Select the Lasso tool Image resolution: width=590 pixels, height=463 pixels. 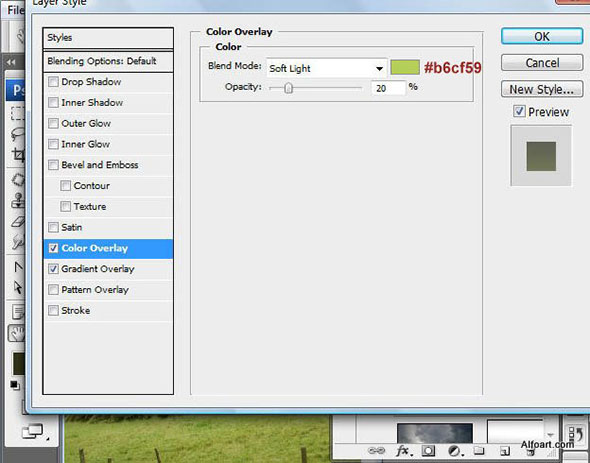click(x=17, y=134)
